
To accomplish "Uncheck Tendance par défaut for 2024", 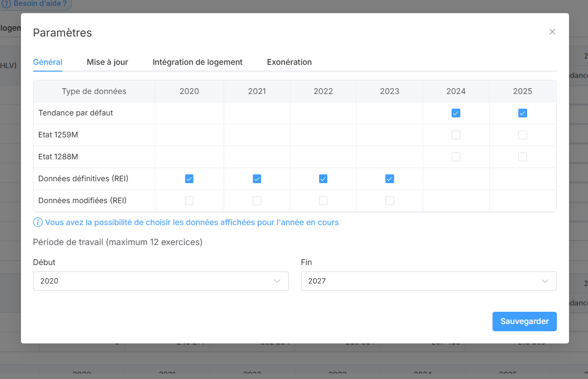I will point(456,113).
